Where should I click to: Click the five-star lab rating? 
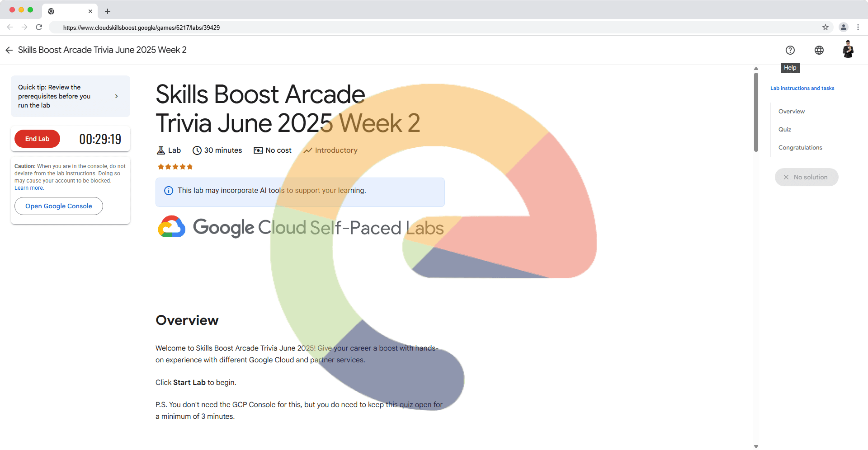pos(175,167)
